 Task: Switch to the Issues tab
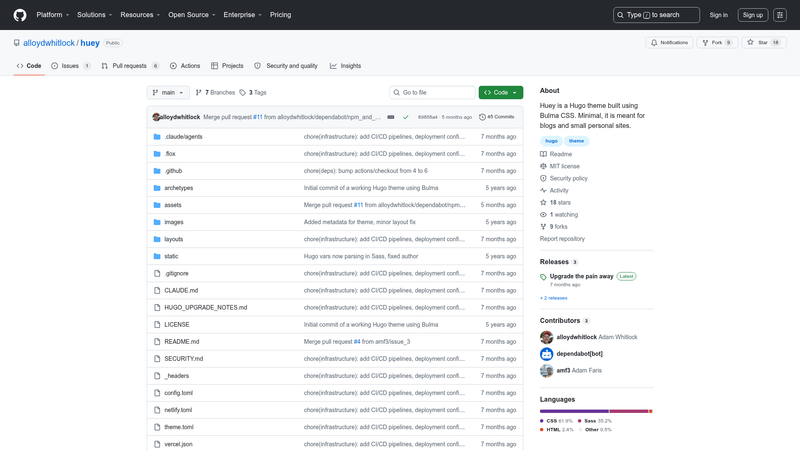click(x=70, y=66)
